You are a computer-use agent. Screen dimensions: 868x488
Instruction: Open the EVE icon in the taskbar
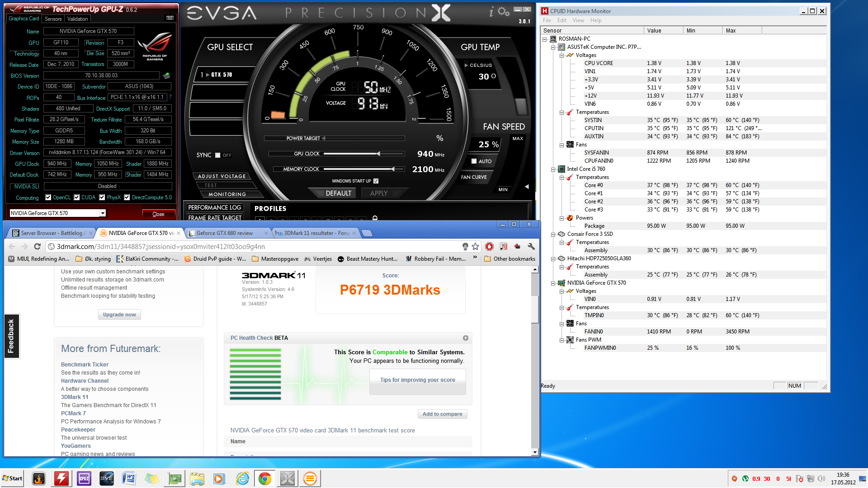107,479
